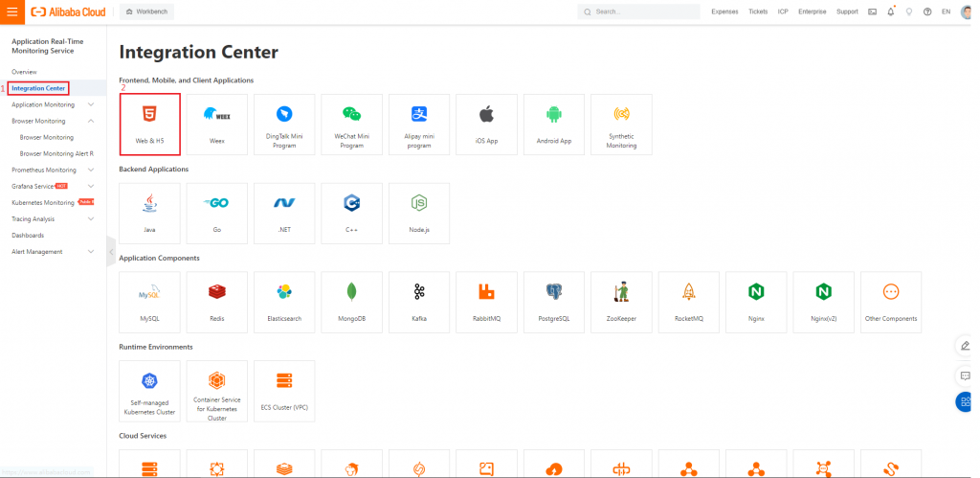Switch language via EN selector

coord(946,11)
